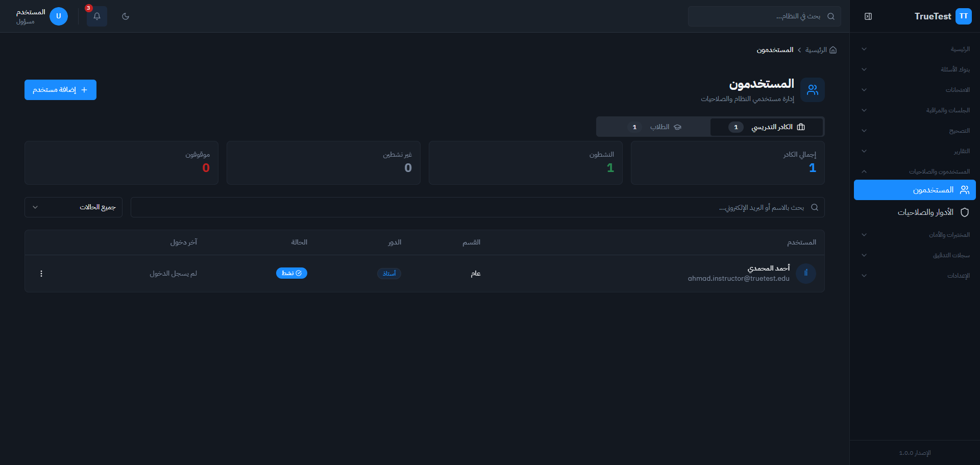Screen dimensions: 980x465
Task: Click the home icon in the breadcrumb
Action: (833, 50)
